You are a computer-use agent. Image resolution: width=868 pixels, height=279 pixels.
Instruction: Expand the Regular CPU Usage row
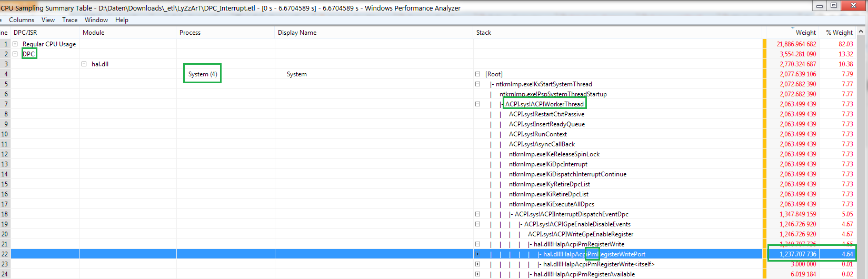(15, 44)
